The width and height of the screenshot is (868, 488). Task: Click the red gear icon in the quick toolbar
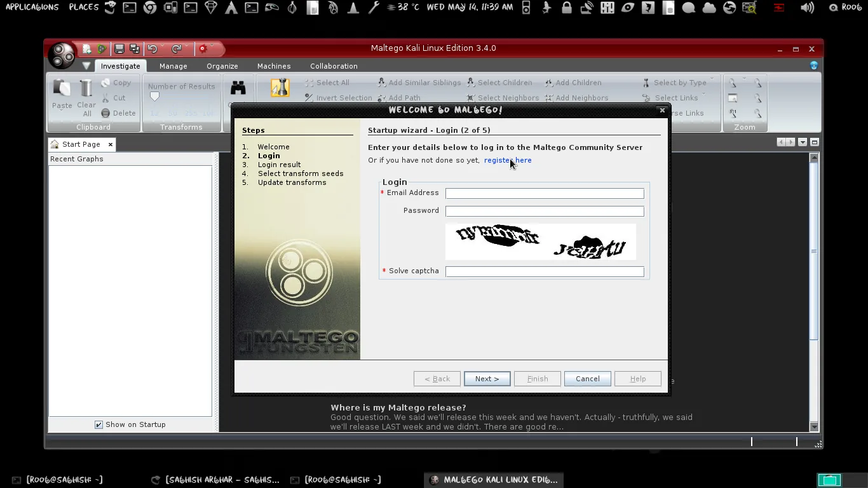click(203, 49)
